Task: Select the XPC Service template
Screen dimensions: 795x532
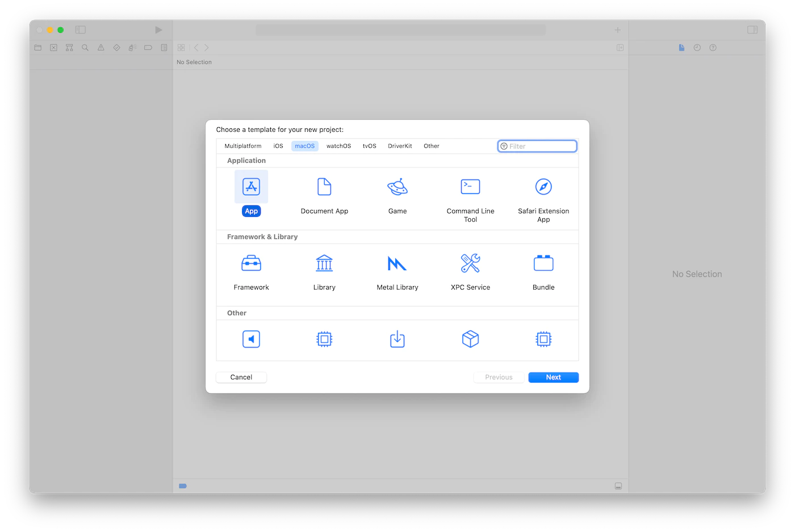Action: pos(470,263)
